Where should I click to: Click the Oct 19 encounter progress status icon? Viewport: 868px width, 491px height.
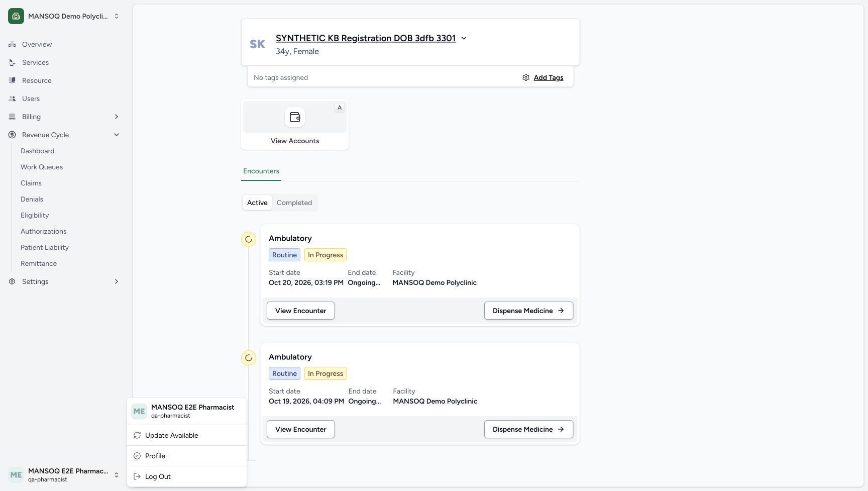249,358
